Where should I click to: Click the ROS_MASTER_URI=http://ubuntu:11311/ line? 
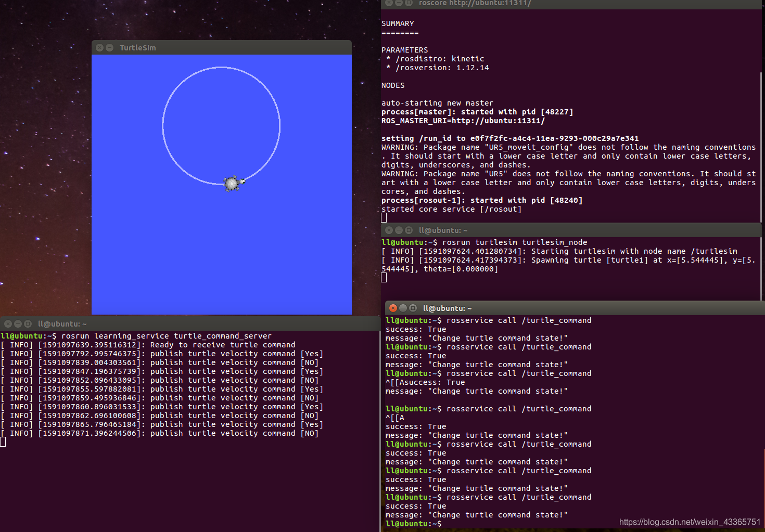click(x=463, y=121)
